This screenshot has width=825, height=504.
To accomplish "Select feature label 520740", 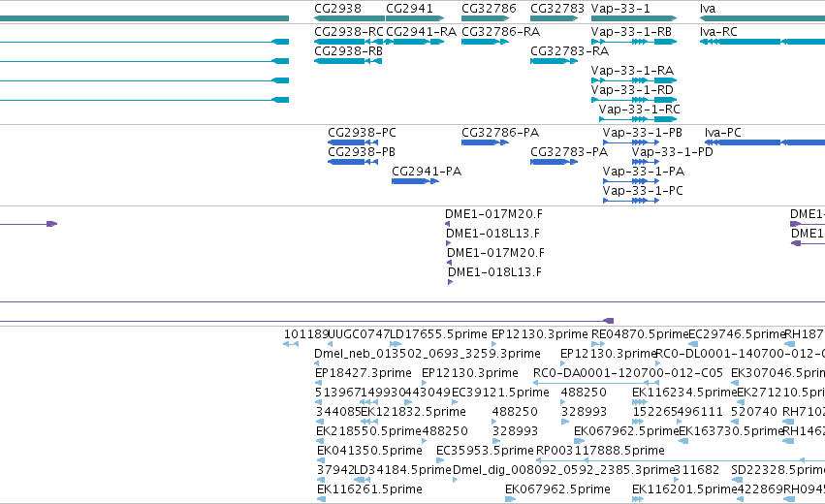I will tap(754, 412).
